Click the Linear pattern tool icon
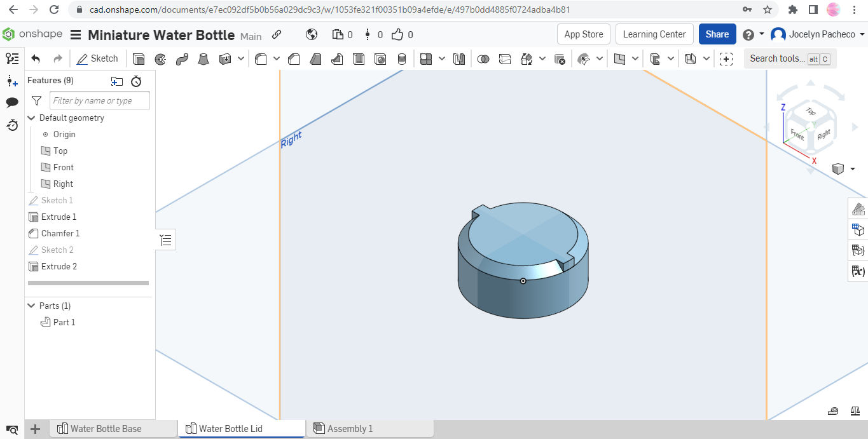The height and width of the screenshot is (439, 868). 426,59
